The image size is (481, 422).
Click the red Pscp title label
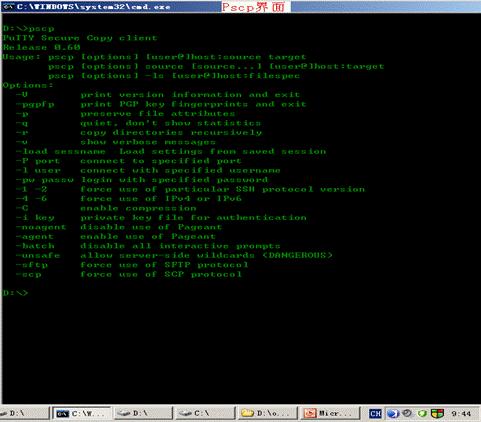(254, 7)
